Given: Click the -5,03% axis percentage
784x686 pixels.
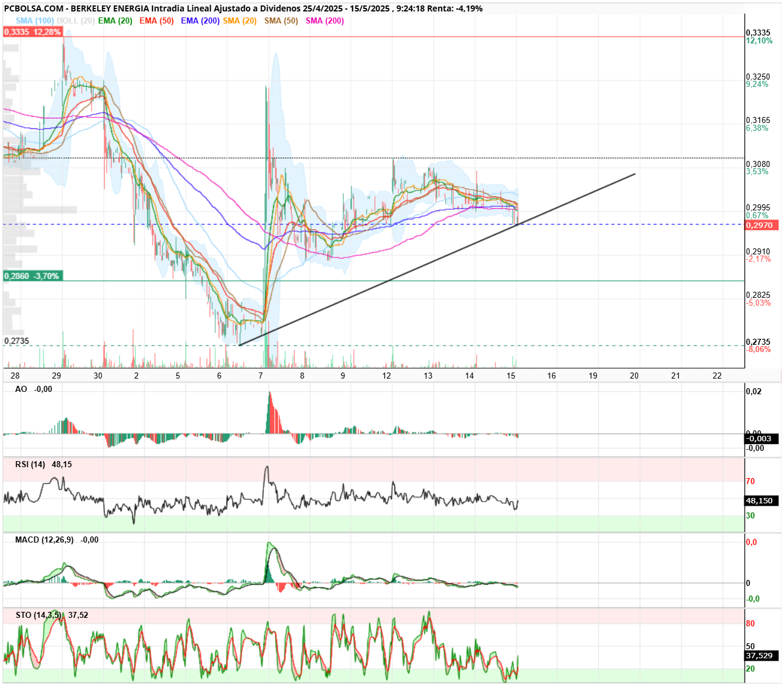Looking at the screenshot, I should 759,303.
